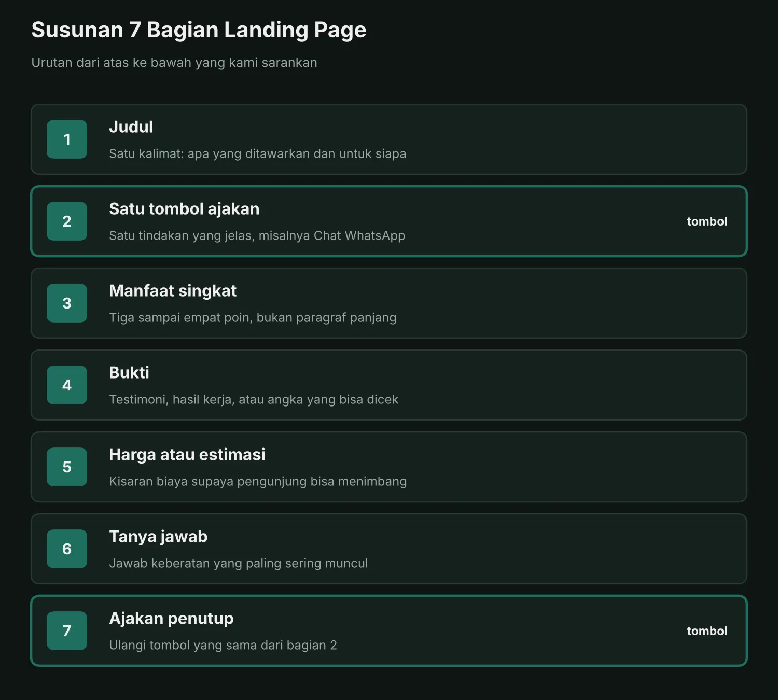Viewport: 778px width, 700px height.
Task: Select the text "Satu tindakan yang jelas, misalnya Chat WhatsApp"
Action: pos(257,236)
